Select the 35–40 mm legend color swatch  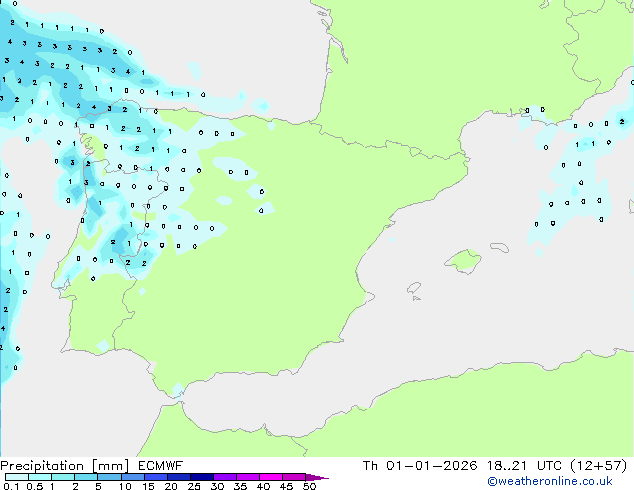point(247,477)
